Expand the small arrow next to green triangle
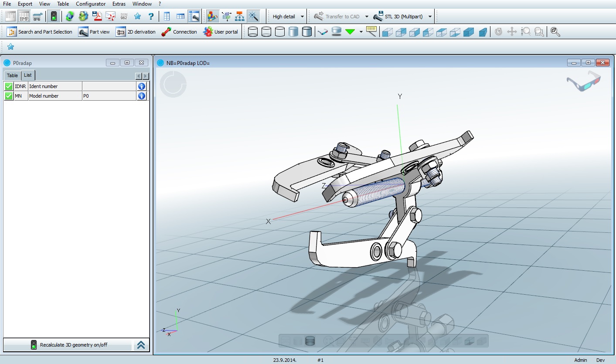This screenshot has height=364, width=616. tap(361, 32)
